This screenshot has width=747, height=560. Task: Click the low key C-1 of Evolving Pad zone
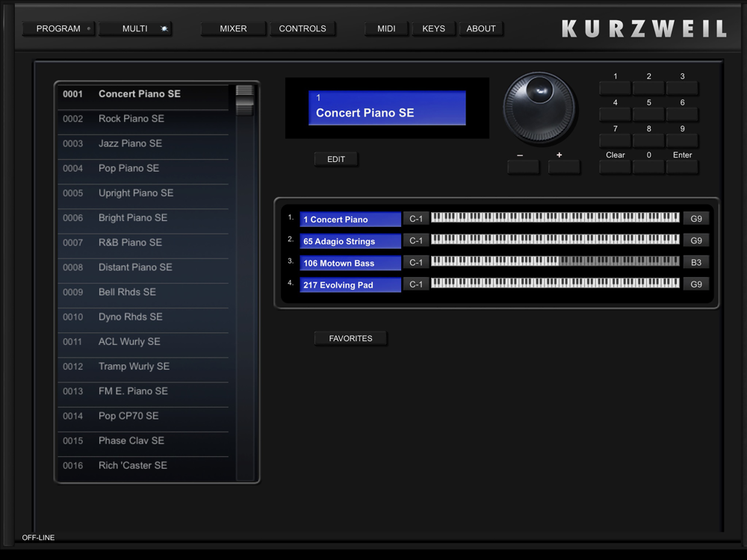416,284
